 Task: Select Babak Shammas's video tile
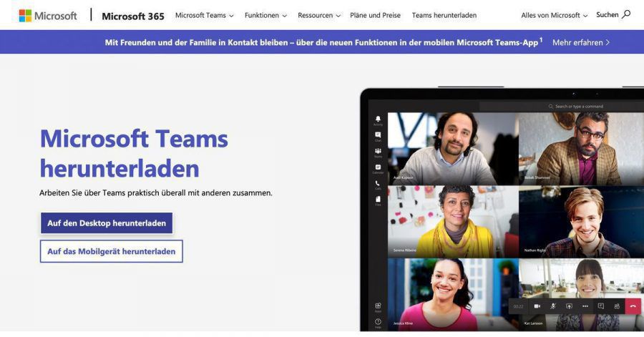point(581,149)
